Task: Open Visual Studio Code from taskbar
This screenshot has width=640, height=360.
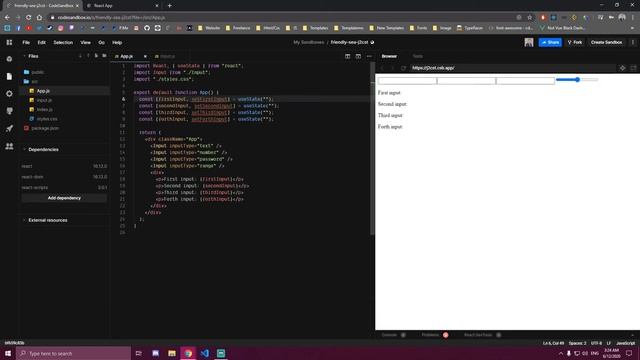Action: point(204,353)
